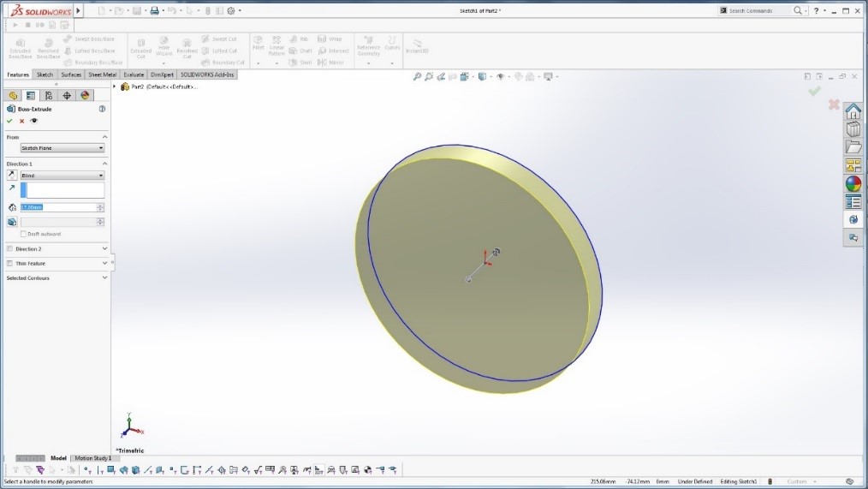Switch to the Sketch tab
This screenshot has width=868, height=489.
[x=45, y=75]
